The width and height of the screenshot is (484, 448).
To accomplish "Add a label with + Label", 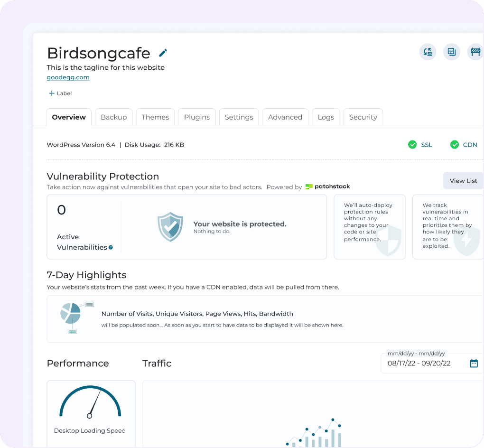I will pos(60,93).
